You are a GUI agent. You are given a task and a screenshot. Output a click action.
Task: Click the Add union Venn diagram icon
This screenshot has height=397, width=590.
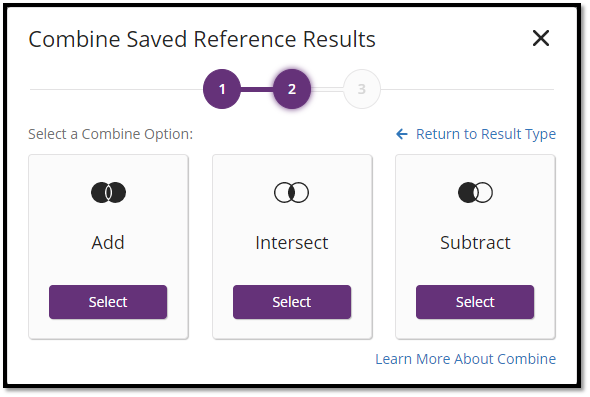[x=108, y=193]
